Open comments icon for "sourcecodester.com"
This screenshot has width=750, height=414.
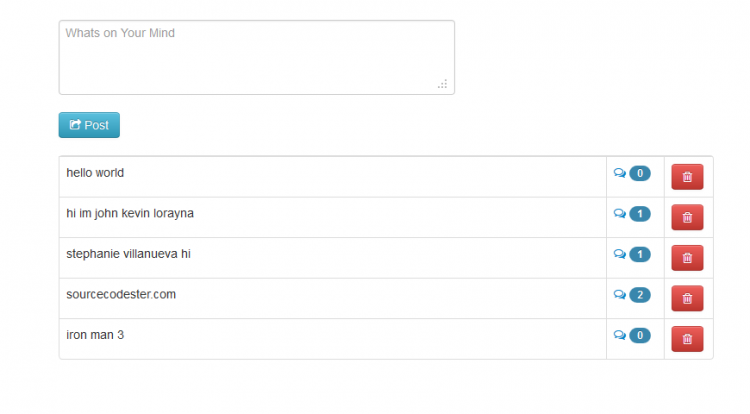[620, 294]
